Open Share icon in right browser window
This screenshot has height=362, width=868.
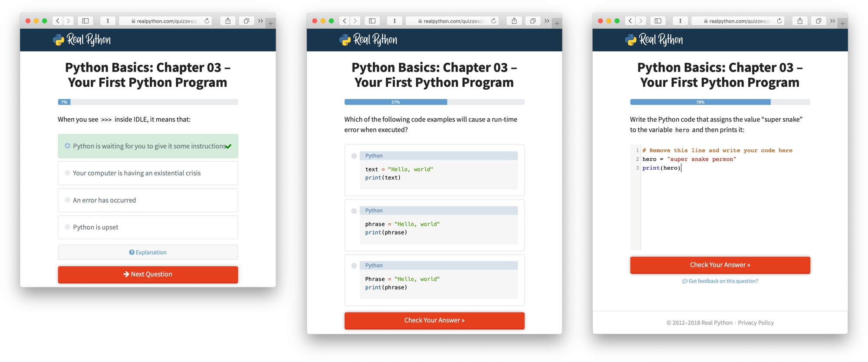(800, 21)
